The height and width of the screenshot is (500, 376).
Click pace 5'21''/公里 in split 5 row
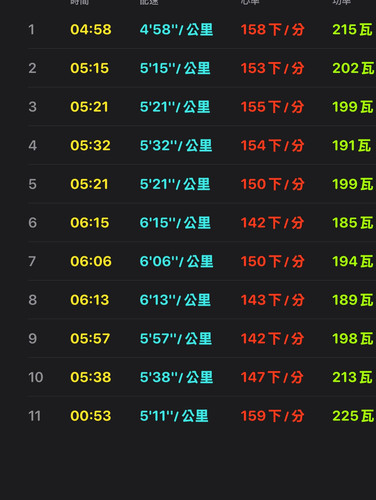175,184
